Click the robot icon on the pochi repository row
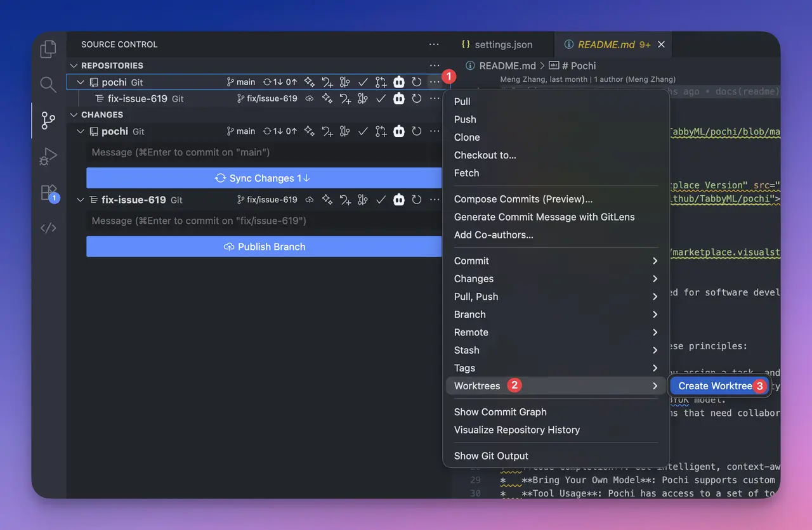Screen dimensions: 812x530 point(399,82)
